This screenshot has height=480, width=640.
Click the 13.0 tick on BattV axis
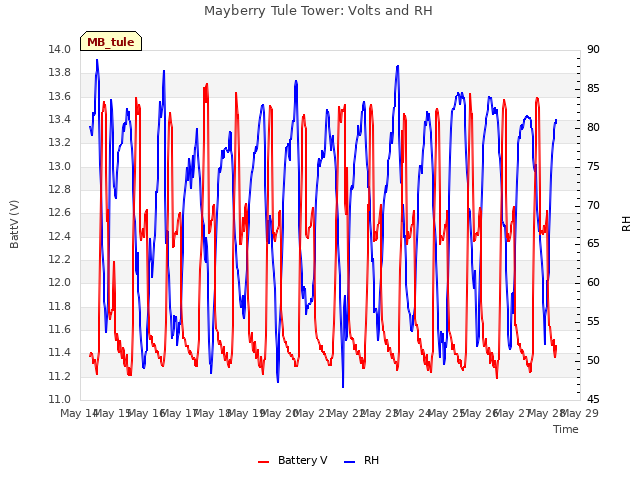60,166
